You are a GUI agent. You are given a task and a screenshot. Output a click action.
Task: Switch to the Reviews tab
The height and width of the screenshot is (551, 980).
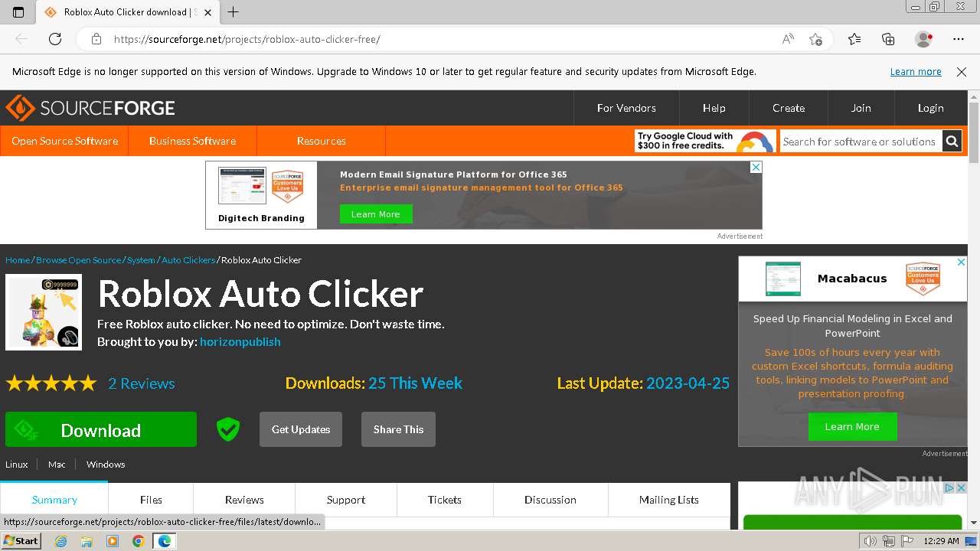point(244,500)
